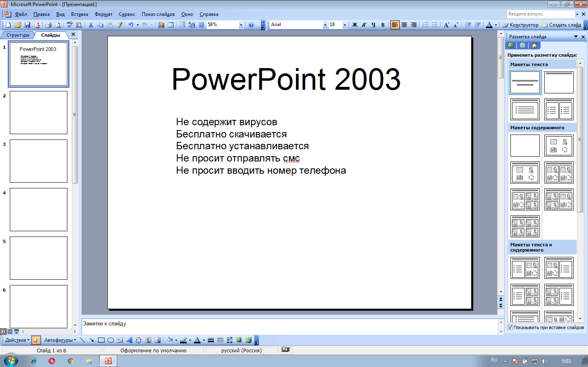Image resolution: width=588 pixels, height=367 pixels.
Task: Click the Insert WordArt icon
Action: pyautogui.click(x=129, y=340)
